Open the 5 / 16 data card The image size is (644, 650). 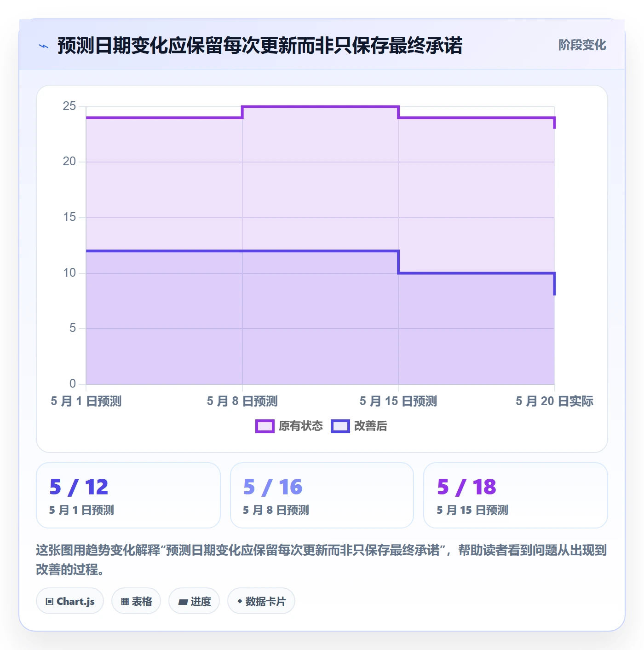click(322, 495)
